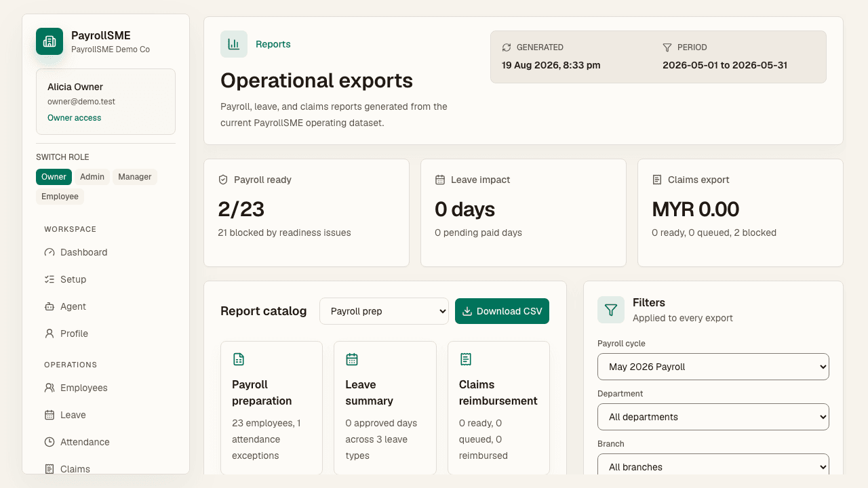The image size is (868, 488).
Task: Click the Period filter icon
Action: coord(667,47)
